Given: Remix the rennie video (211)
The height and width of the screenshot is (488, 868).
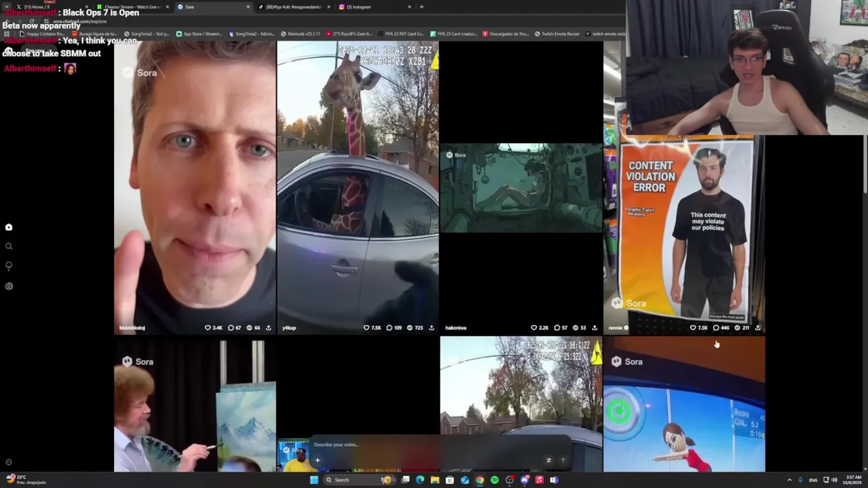Looking at the screenshot, I should pyautogui.click(x=737, y=328).
